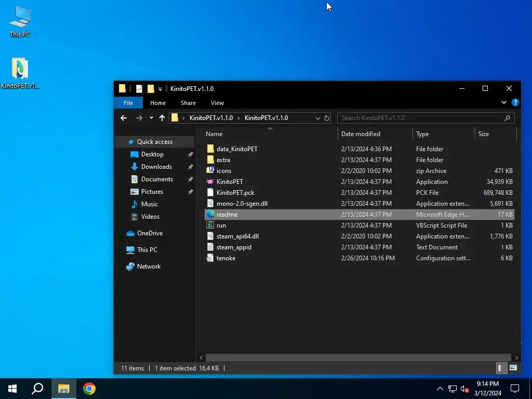Select mono-2.0-sgen.dll file
532x399 pixels.
point(360,204)
